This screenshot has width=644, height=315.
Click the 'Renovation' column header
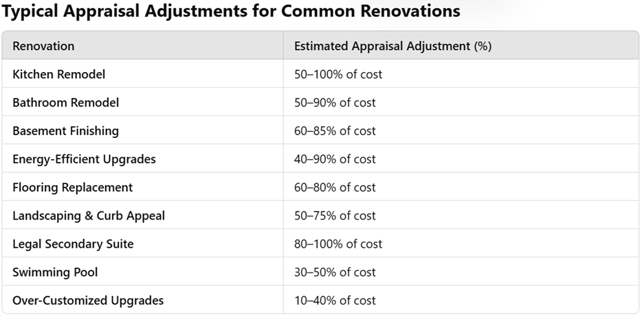43,46
